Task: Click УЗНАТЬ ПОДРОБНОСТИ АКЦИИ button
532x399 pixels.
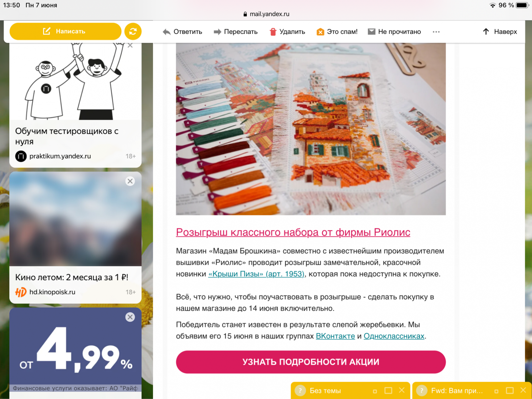Action: tap(311, 362)
